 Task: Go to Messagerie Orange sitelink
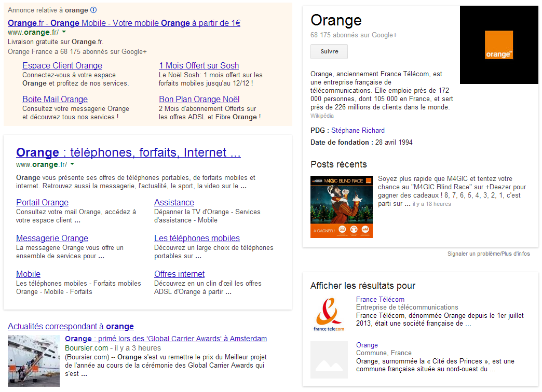52,238
